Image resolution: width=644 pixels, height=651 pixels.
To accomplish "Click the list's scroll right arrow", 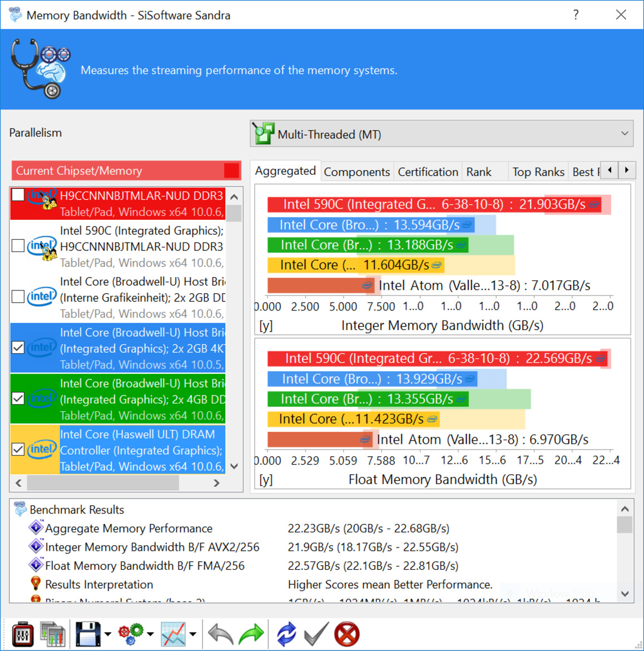I will [x=216, y=483].
